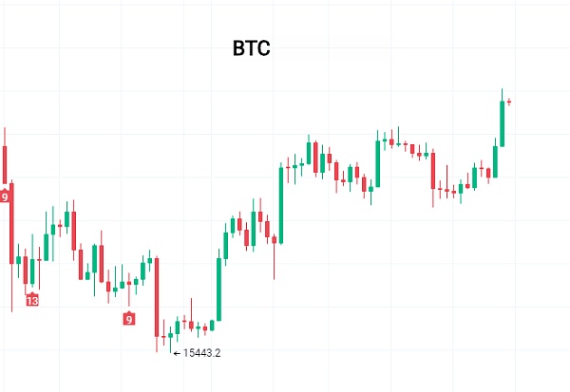Select the red 13 count marker
The image size is (570, 392).
click(32, 300)
